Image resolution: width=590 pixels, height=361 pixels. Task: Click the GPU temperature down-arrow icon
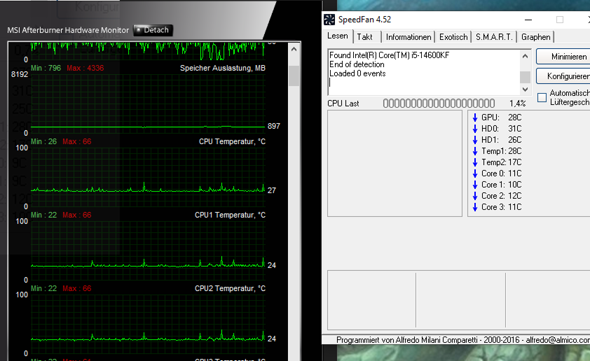click(x=475, y=117)
